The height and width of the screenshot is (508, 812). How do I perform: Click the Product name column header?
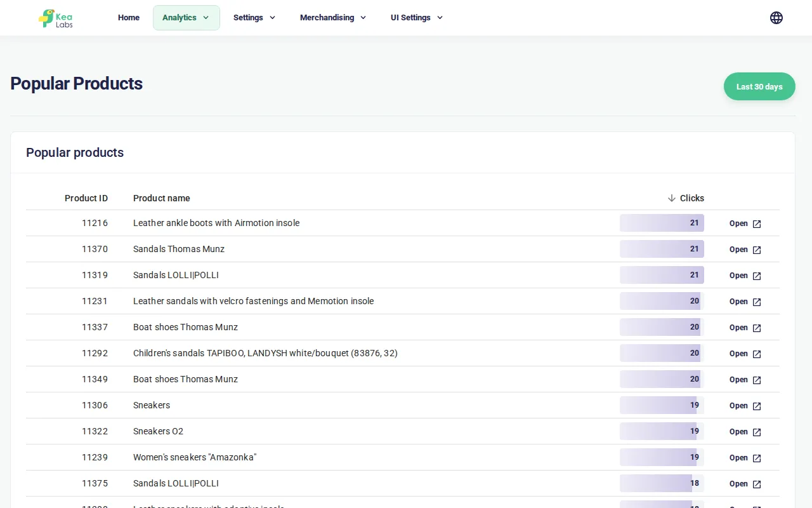(x=162, y=198)
